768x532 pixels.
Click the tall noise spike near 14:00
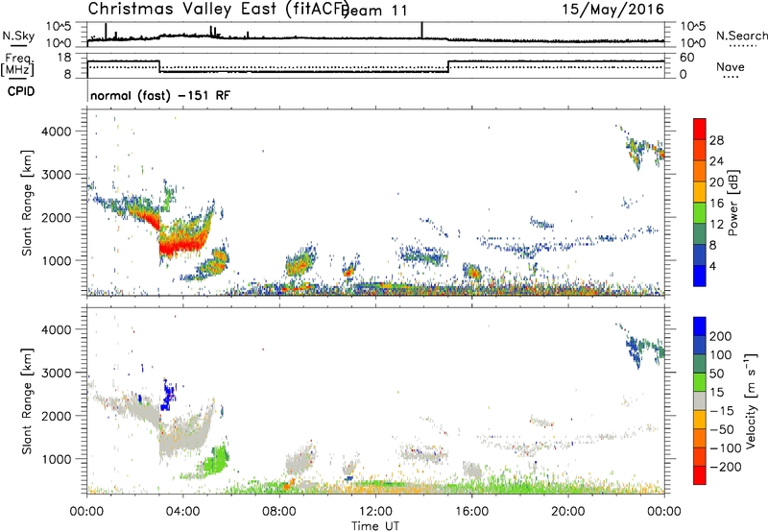[x=421, y=30]
